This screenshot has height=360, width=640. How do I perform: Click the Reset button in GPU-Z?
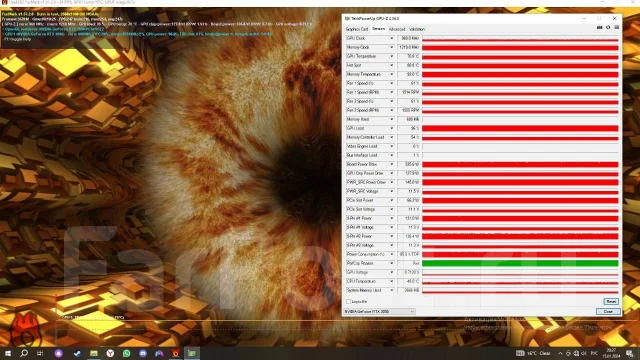(x=611, y=301)
